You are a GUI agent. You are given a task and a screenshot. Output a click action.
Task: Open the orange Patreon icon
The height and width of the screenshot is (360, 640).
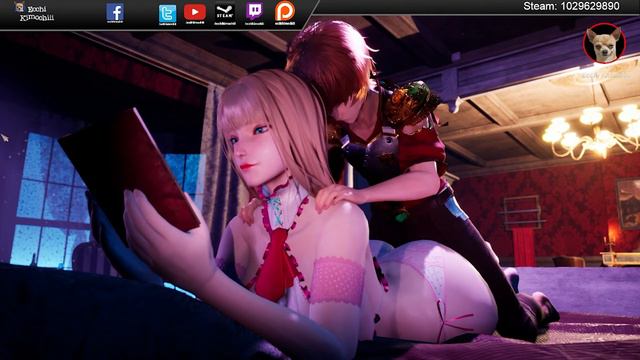point(284,11)
